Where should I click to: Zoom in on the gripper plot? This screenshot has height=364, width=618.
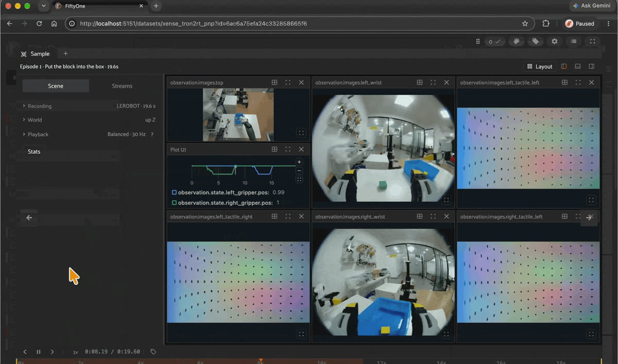(x=299, y=162)
